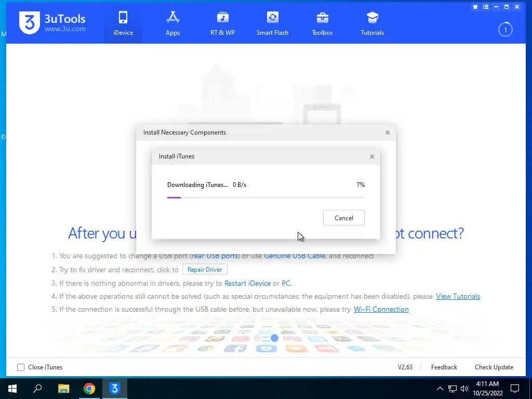Open the Toolbox tab
This screenshot has width=532, height=399.
pyautogui.click(x=322, y=23)
